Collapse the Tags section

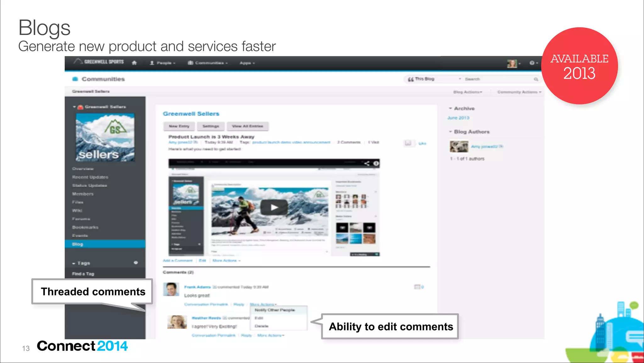[74, 263]
